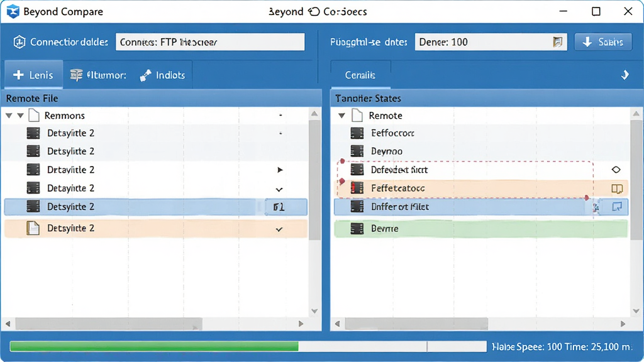
Task: Click the server icon beside Bevme
Action: pyautogui.click(x=357, y=229)
